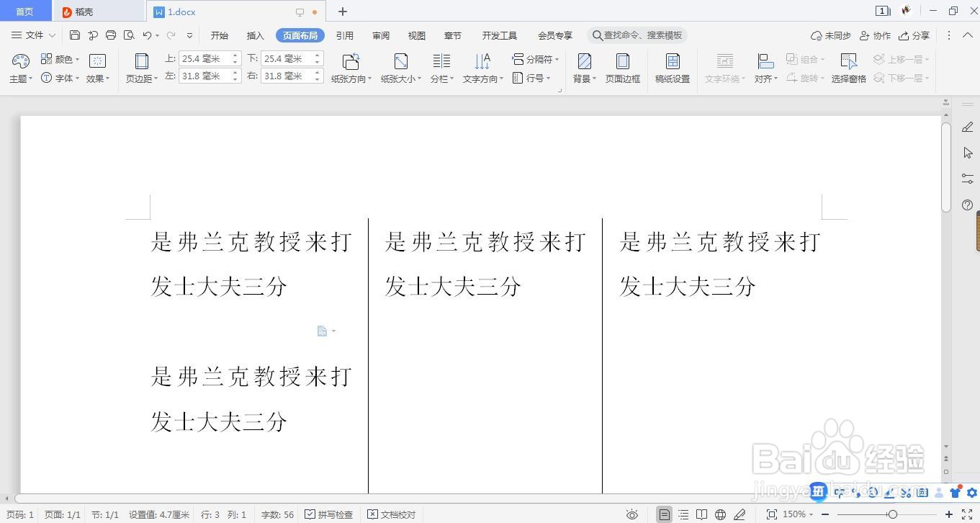Open the 字体 theme fonts dropdown

tap(60, 78)
